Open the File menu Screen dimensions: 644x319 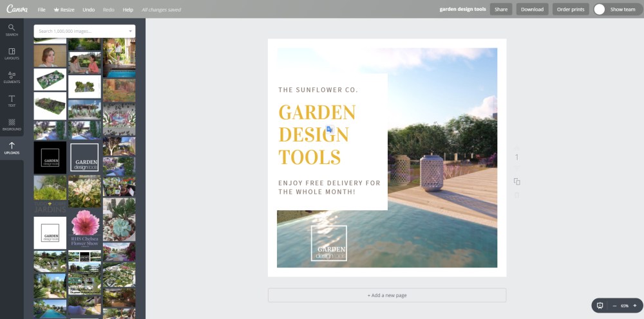(41, 10)
